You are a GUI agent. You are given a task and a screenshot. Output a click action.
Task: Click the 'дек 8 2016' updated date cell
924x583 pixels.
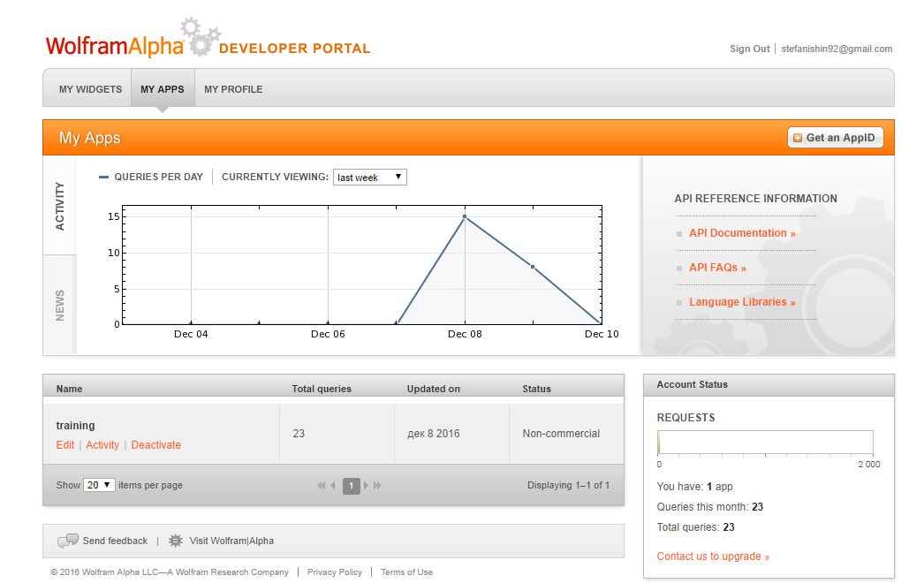(x=434, y=434)
